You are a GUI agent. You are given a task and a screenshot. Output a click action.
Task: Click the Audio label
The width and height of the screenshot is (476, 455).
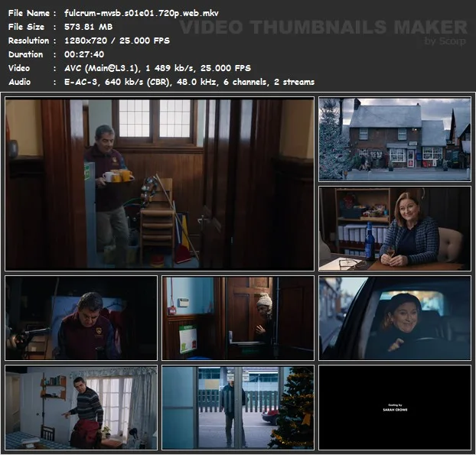point(19,82)
